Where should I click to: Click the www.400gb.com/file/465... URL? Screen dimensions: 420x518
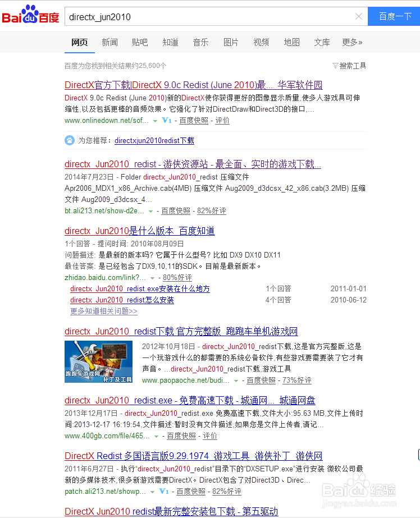click(107, 436)
